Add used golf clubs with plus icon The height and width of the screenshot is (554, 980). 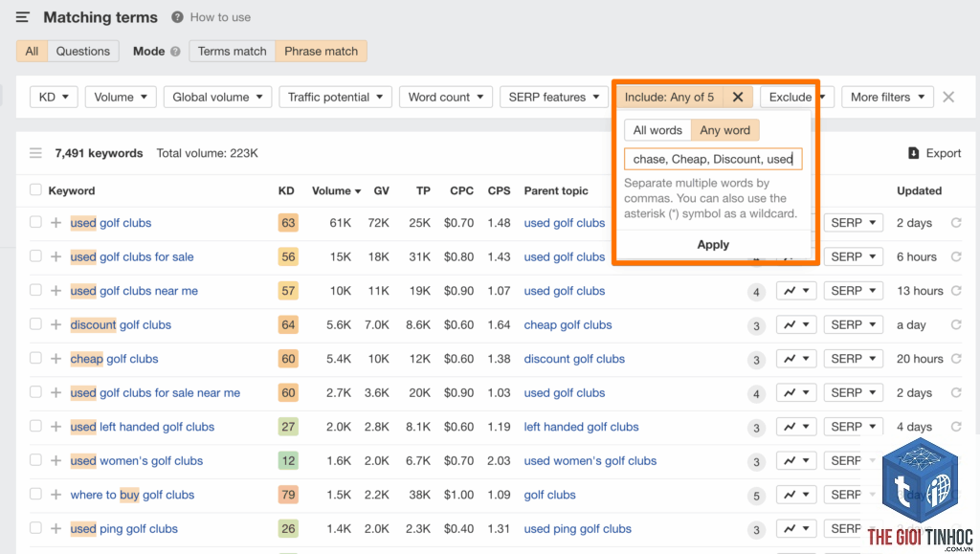coord(56,223)
